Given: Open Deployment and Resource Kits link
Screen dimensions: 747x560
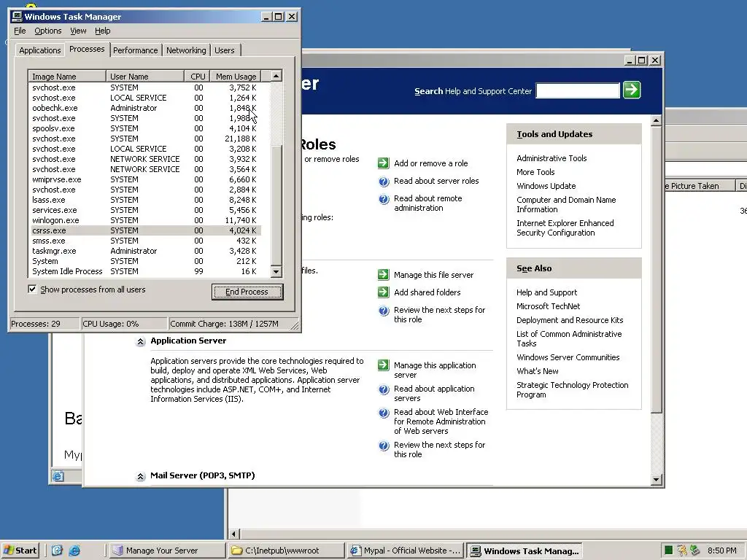Looking at the screenshot, I should 570,320.
